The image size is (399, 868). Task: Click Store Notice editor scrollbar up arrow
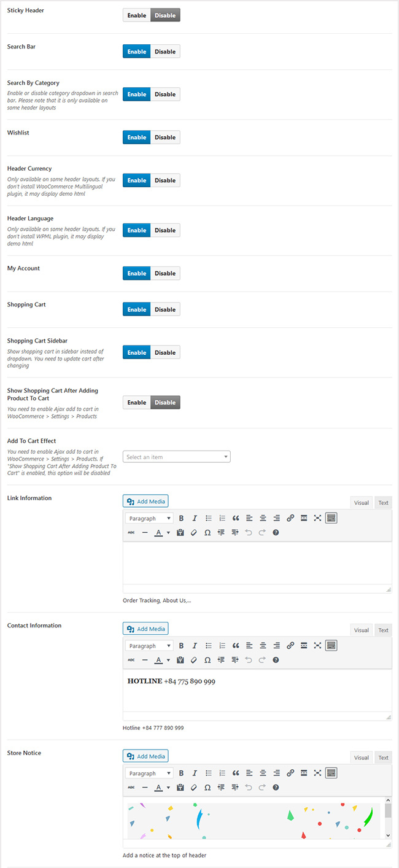pos(388,800)
